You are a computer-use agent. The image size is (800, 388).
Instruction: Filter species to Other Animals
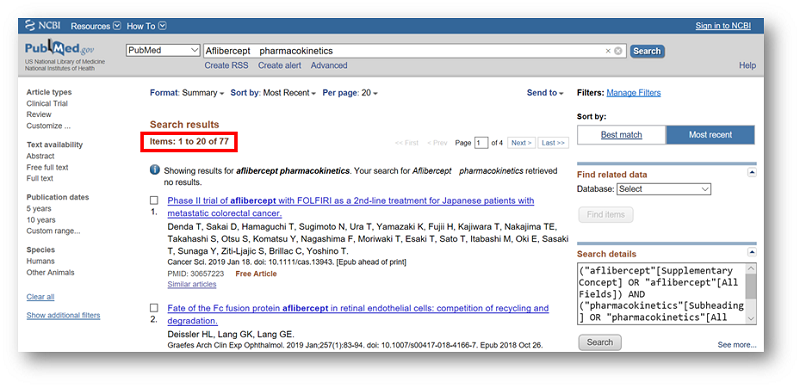click(x=51, y=273)
